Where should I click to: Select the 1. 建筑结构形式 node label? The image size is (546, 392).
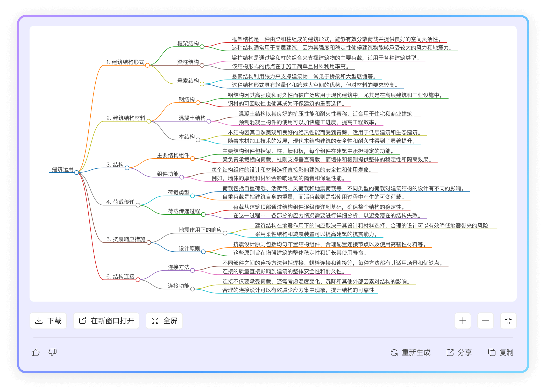[x=125, y=62]
